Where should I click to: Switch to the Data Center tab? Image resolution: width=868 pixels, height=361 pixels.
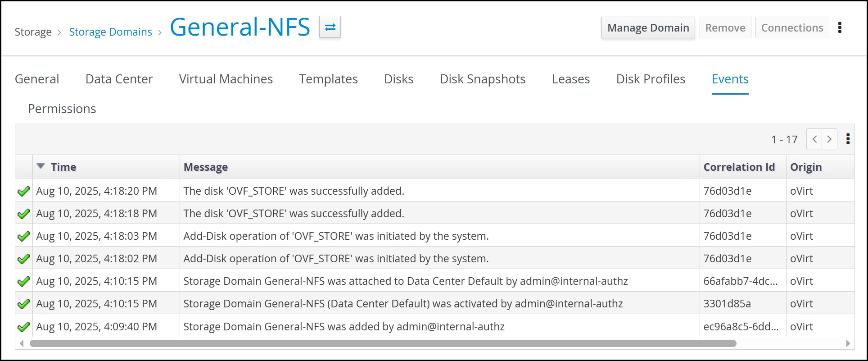pos(119,79)
